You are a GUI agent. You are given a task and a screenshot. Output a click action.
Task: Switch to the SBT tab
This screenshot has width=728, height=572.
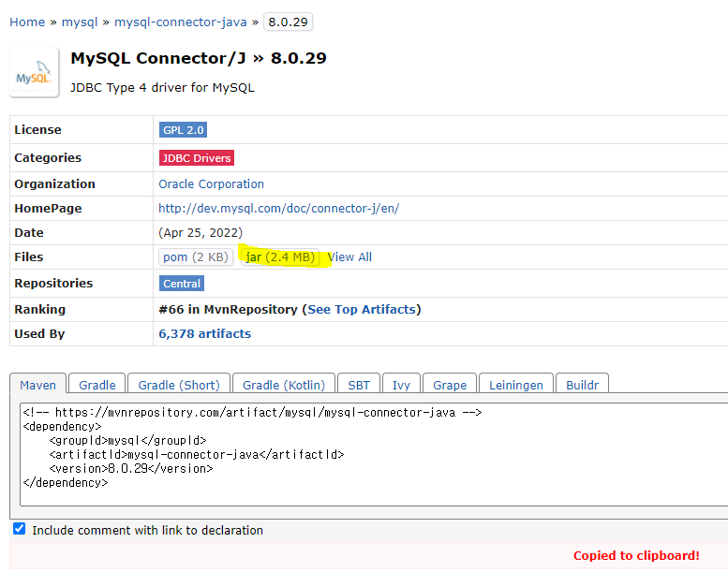coord(359,385)
